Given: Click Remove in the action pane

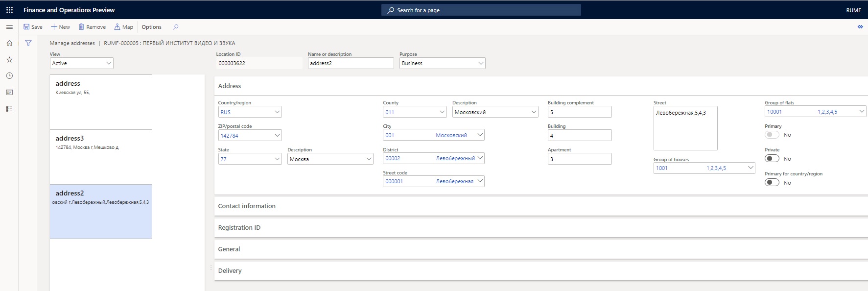Looking at the screenshot, I should pyautogui.click(x=92, y=27).
